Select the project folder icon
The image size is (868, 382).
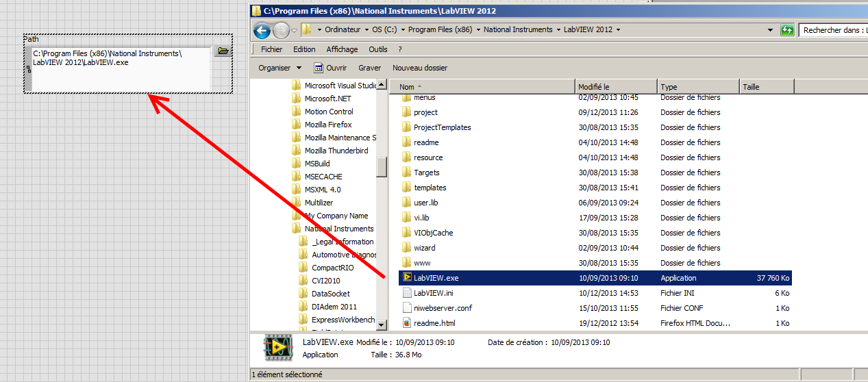406,112
